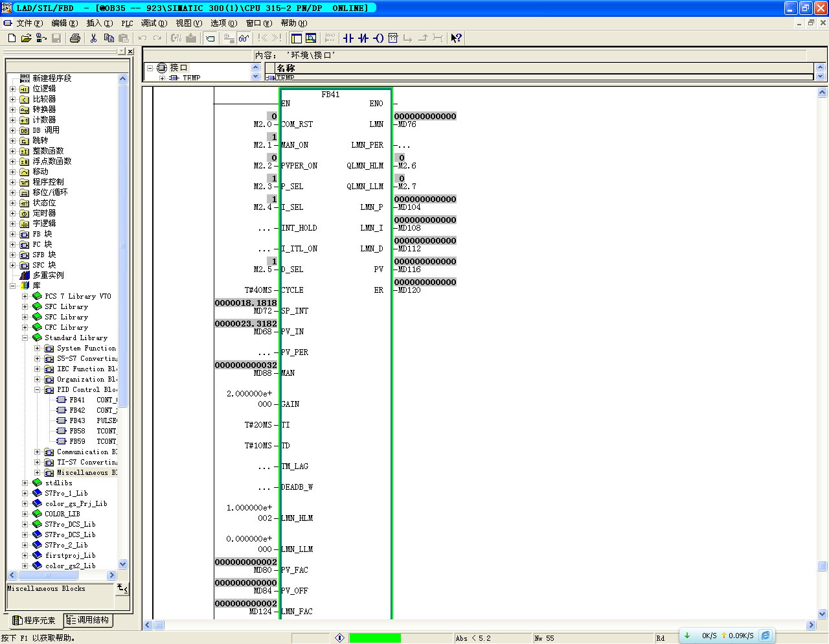Click the FB41 block icon in library

(x=62, y=400)
